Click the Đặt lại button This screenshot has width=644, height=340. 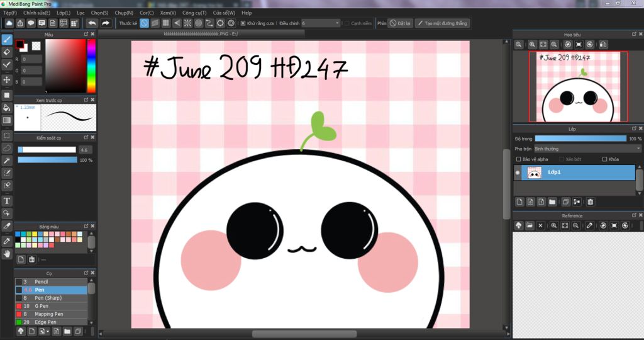400,23
